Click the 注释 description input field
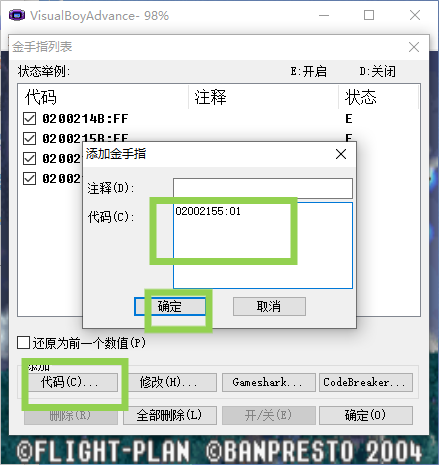 click(263, 188)
